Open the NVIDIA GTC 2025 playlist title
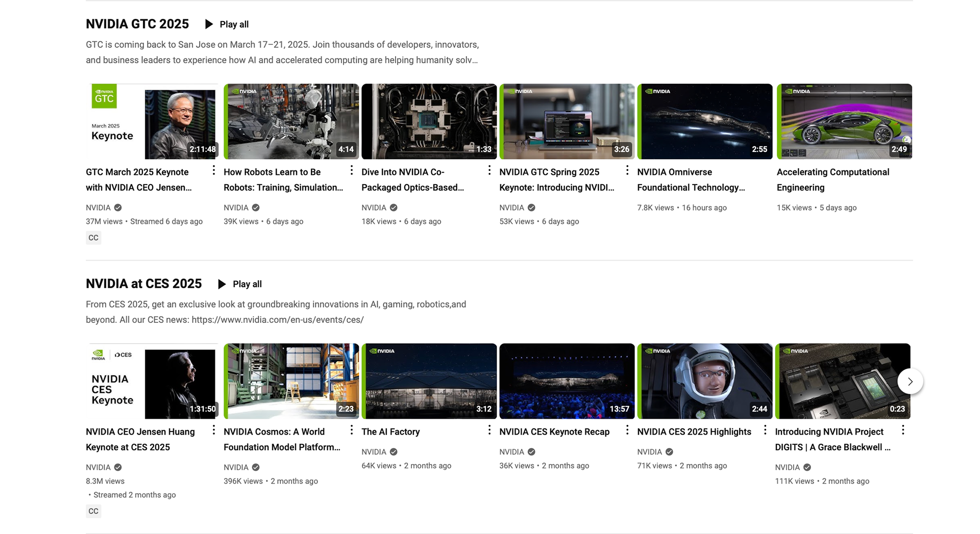Image resolution: width=980 pixels, height=534 pixels. (x=137, y=24)
